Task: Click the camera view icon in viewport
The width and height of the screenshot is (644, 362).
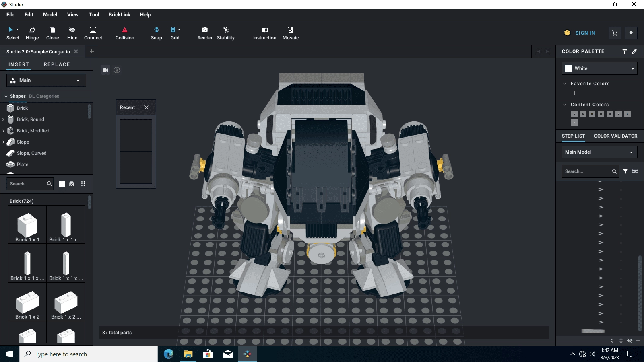Action: click(x=105, y=70)
